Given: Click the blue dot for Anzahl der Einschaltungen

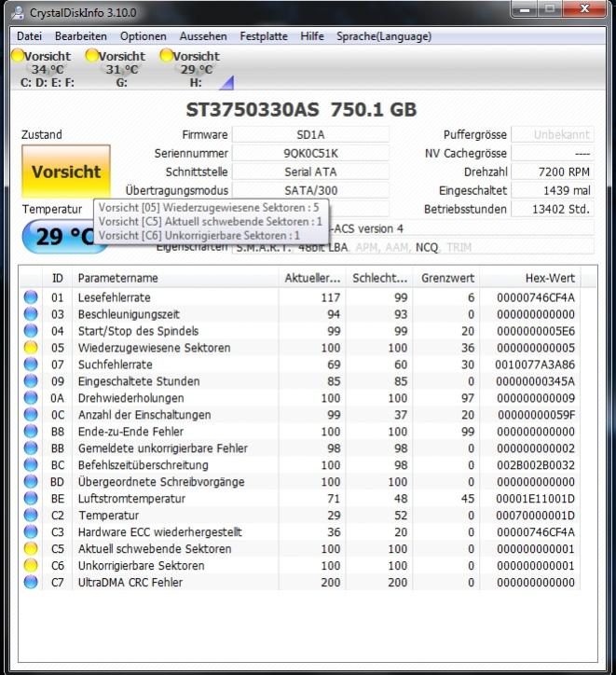Looking at the screenshot, I should click(31, 415).
